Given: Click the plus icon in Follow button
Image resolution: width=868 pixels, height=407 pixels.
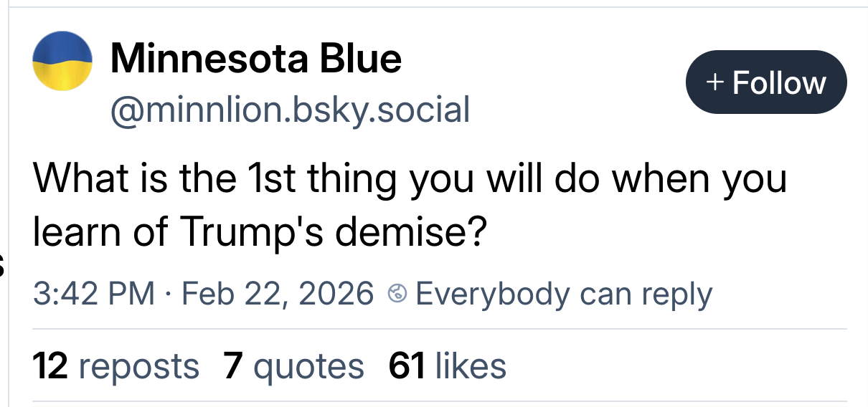Looking at the screenshot, I should click(x=714, y=82).
